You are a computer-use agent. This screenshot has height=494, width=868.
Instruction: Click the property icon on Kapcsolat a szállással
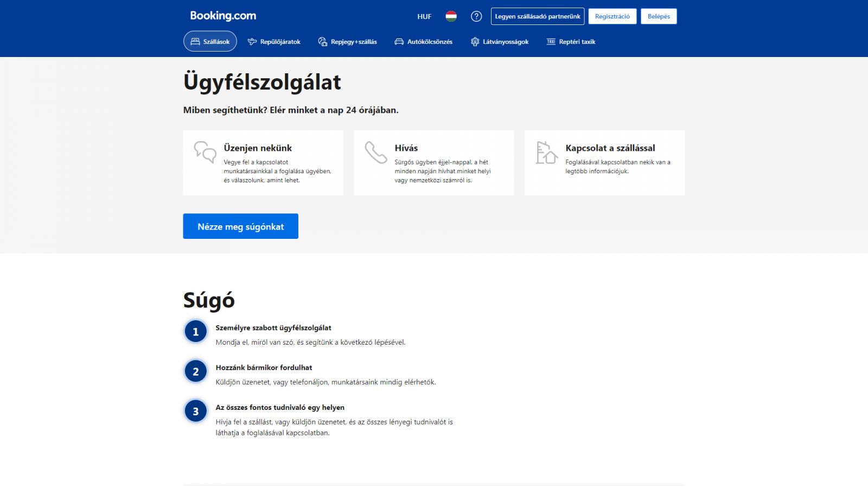click(x=545, y=151)
